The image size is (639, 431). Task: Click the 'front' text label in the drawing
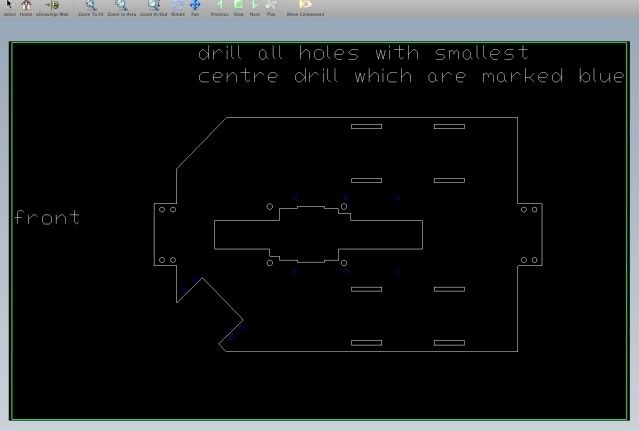click(47, 218)
